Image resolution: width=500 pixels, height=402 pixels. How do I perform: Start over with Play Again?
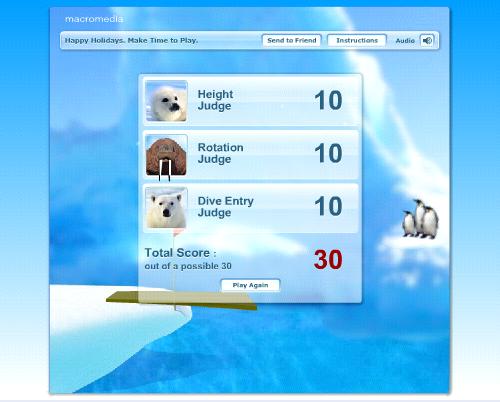tap(250, 285)
